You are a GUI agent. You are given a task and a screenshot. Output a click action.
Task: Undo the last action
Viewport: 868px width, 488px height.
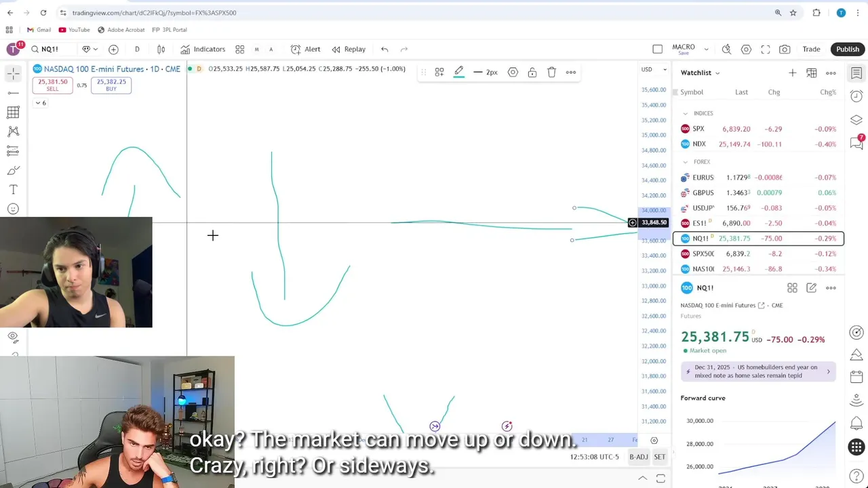point(384,49)
